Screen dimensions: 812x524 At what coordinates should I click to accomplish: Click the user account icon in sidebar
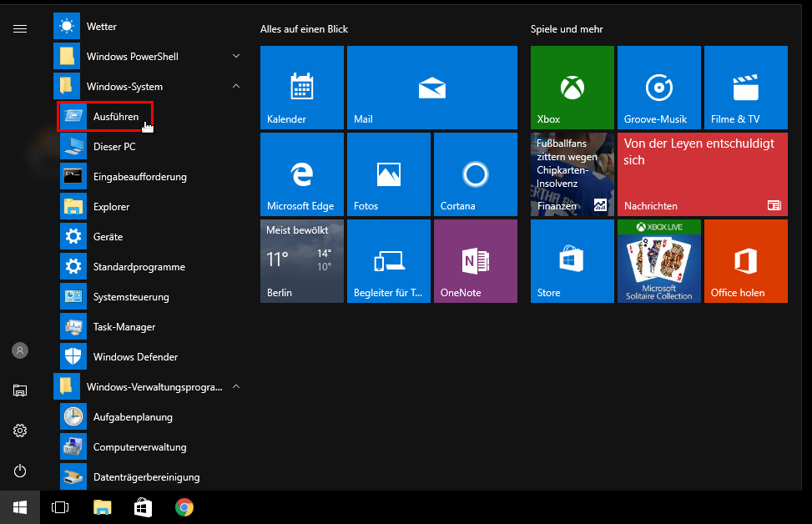pyautogui.click(x=20, y=350)
